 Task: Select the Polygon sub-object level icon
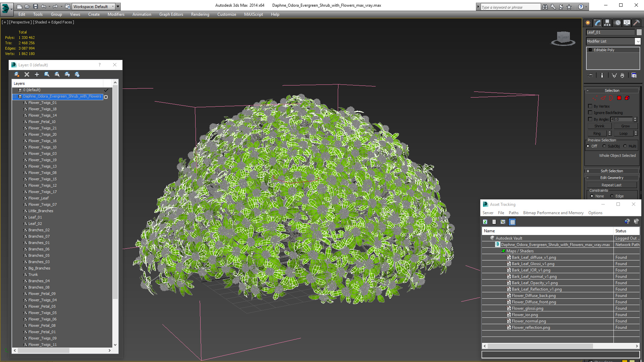click(x=619, y=98)
